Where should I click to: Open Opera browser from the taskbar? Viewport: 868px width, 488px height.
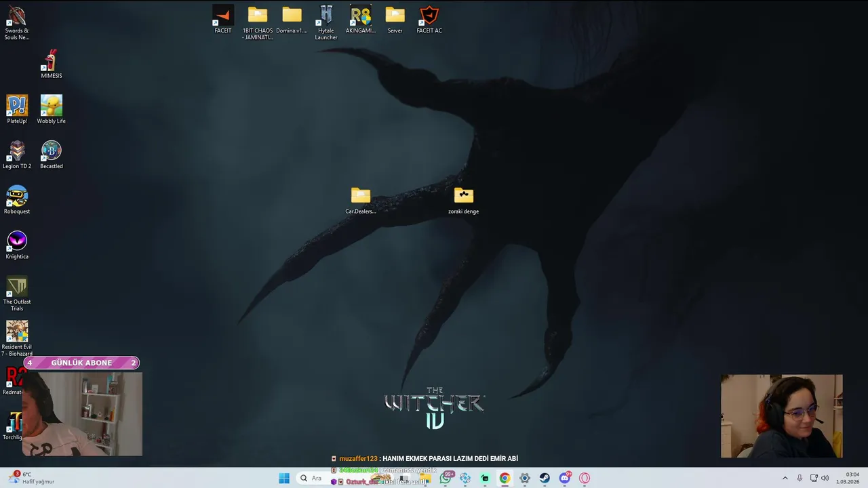coord(585,479)
